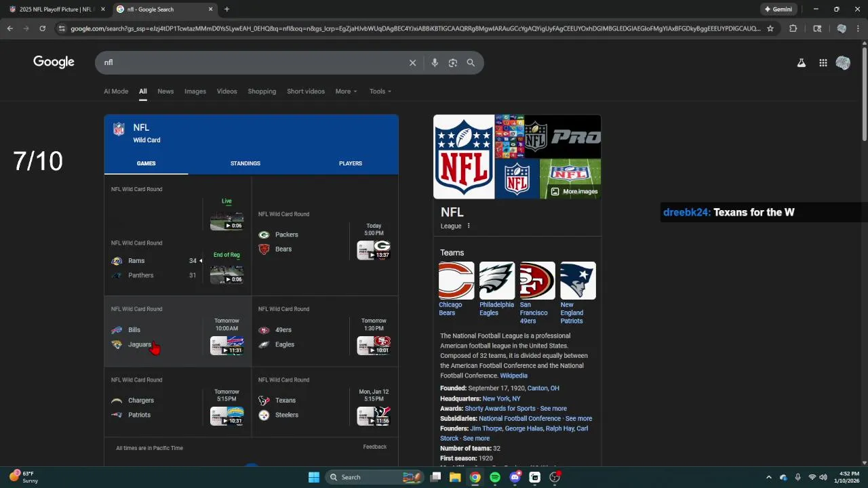Open Search Labs flask icon
The width and height of the screenshot is (868, 488).
pyautogui.click(x=802, y=62)
